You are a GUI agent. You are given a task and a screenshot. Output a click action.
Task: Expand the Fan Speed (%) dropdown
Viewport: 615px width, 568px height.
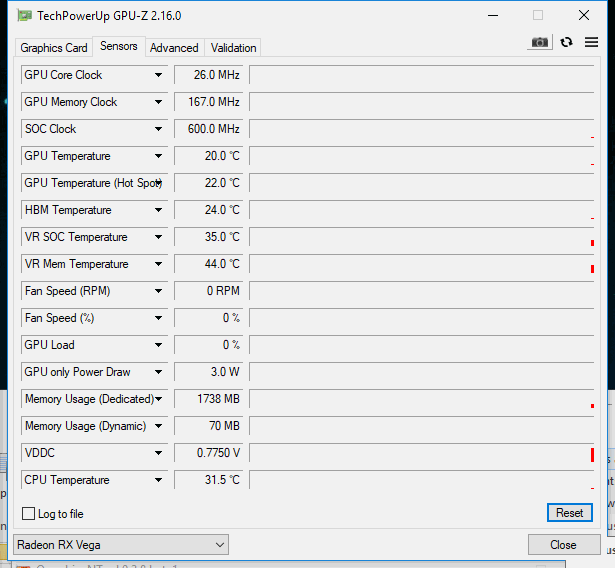[x=158, y=318]
